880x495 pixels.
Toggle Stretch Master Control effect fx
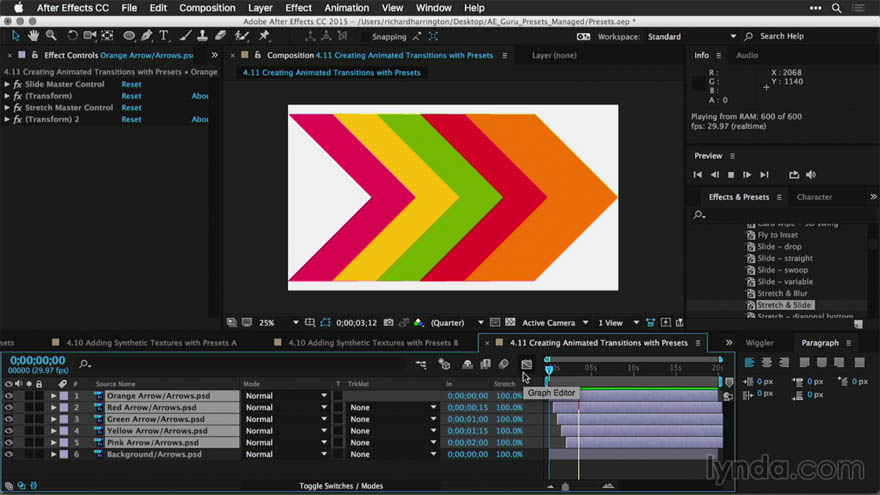click(17, 108)
